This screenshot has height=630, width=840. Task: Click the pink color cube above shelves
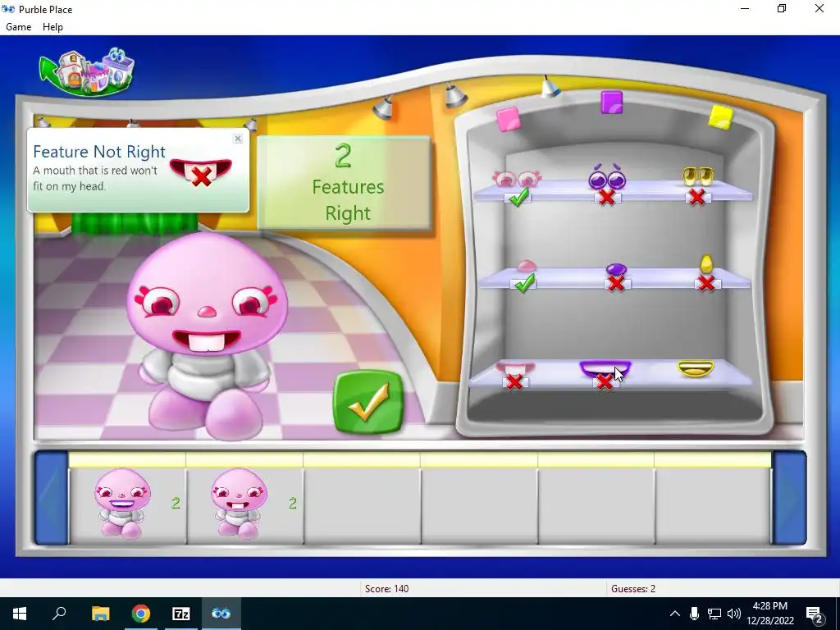click(x=508, y=119)
